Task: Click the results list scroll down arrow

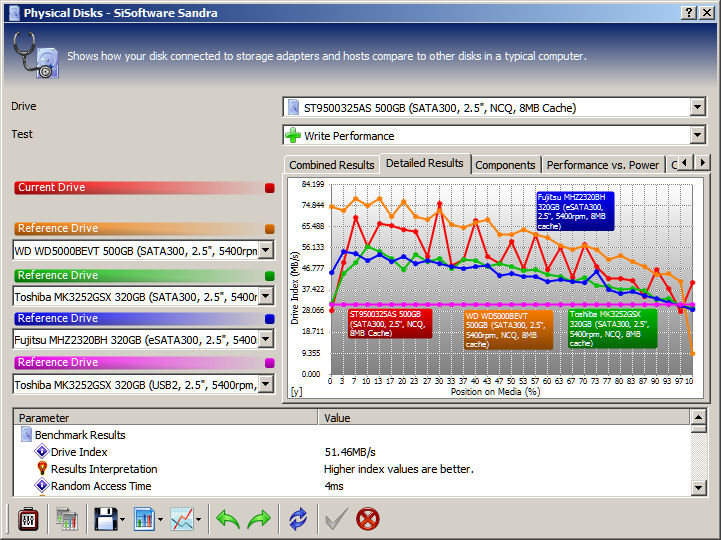Action: pyautogui.click(x=698, y=488)
